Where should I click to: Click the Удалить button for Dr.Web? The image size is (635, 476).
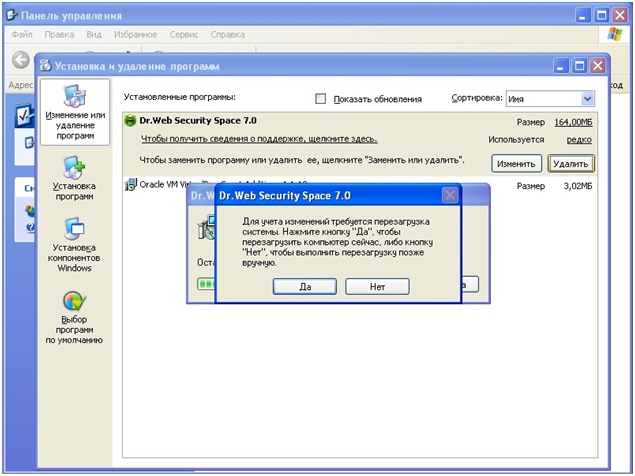tap(571, 164)
